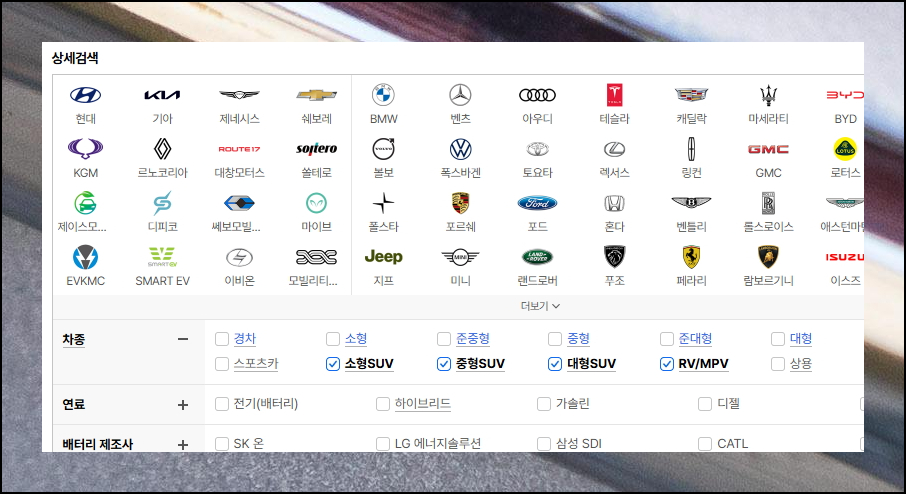Check the SK 온 battery maker checkbox
This screenshot has width=906, height=494.
tap(222, 444)
